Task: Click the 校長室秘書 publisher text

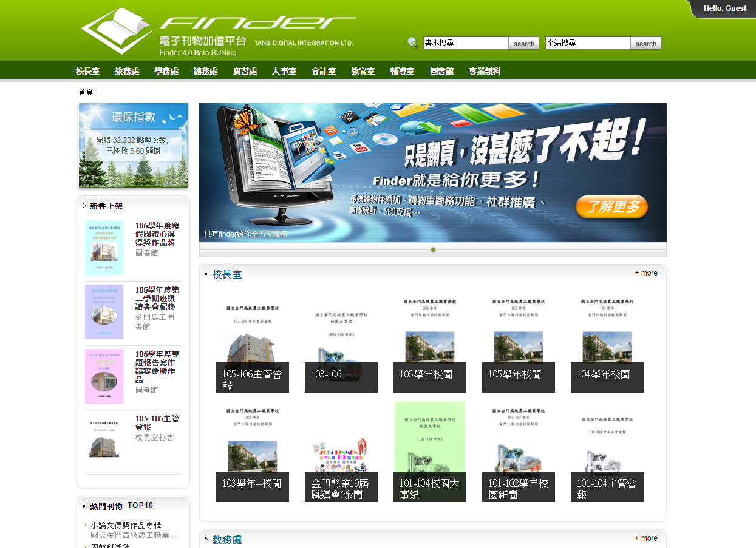Action: 154,437
